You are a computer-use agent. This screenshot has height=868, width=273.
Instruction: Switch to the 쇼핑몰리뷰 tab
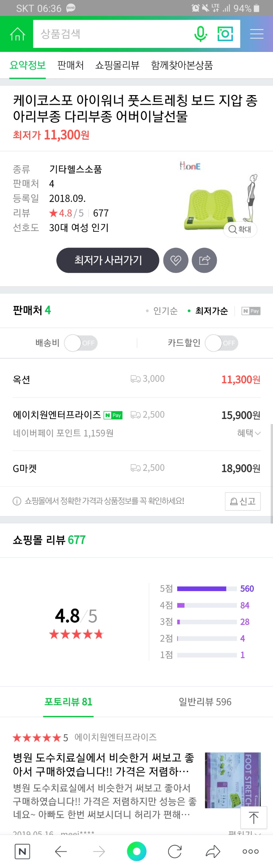(x=117, y=65)
